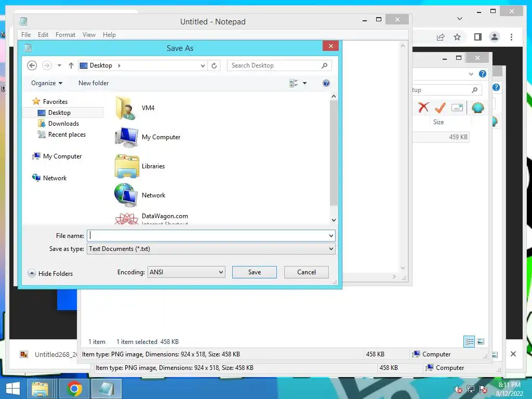This screenshot has height=399, width=532.
Task: Click Chrome share page icon
Action: [x=441, y=37]
